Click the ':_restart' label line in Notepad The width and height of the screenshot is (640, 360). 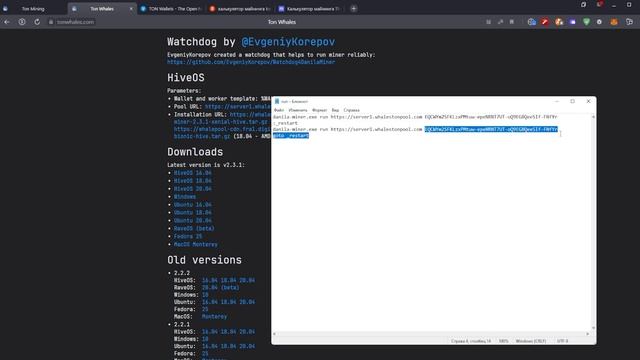pyautogui.click(x=285, y=123)
